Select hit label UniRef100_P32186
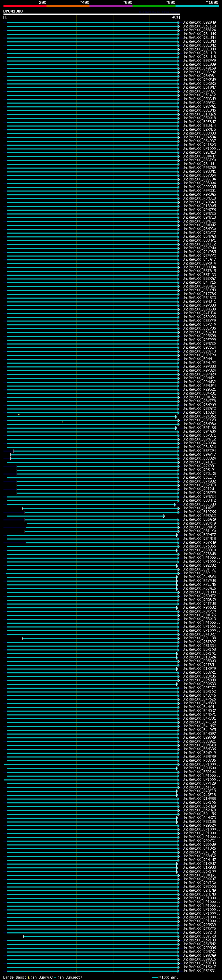Viewport: 222px width, 980px height. [x=199, y=822]
